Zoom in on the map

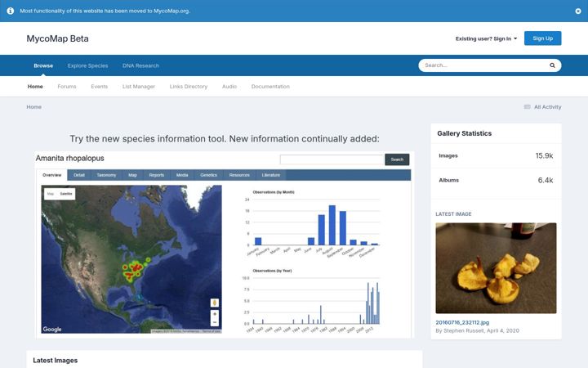coord(215,314)
